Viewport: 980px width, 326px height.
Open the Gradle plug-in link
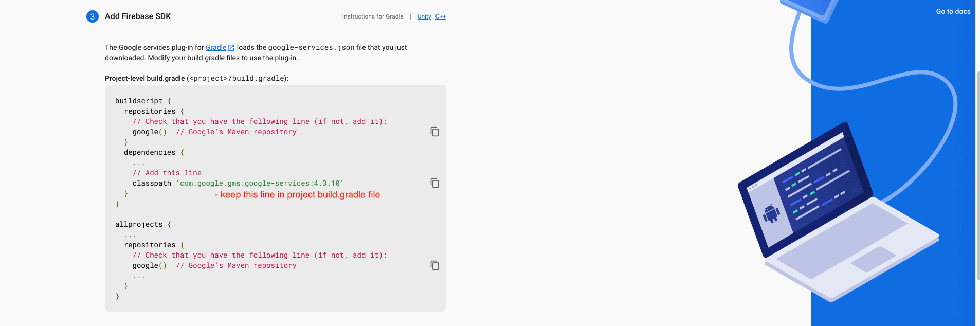tap(215, 47)
